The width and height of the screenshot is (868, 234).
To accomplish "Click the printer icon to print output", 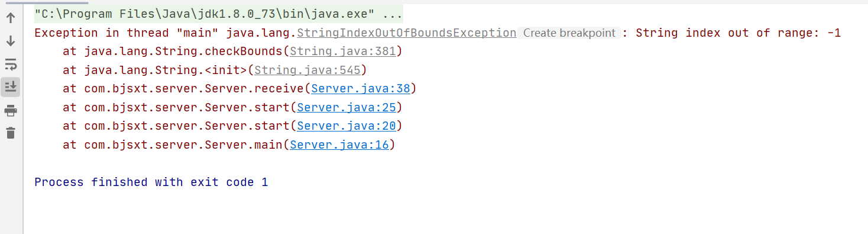I will (x=11, y=110).
